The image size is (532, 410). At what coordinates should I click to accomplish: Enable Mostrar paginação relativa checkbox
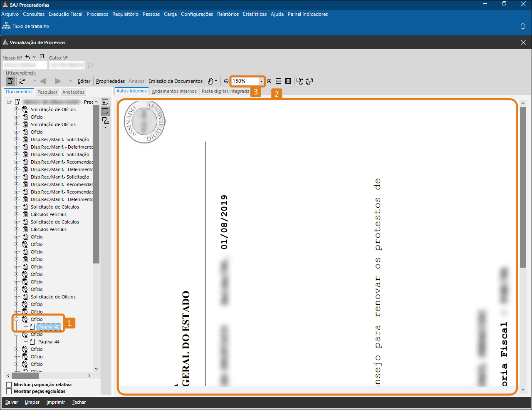[x=9, y=385]
